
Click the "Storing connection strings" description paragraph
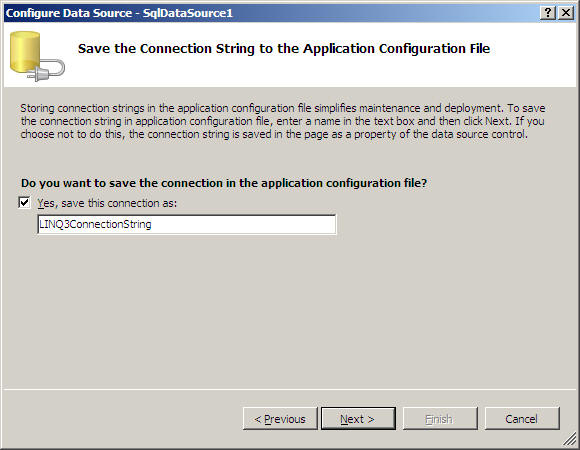pos(283,121)
